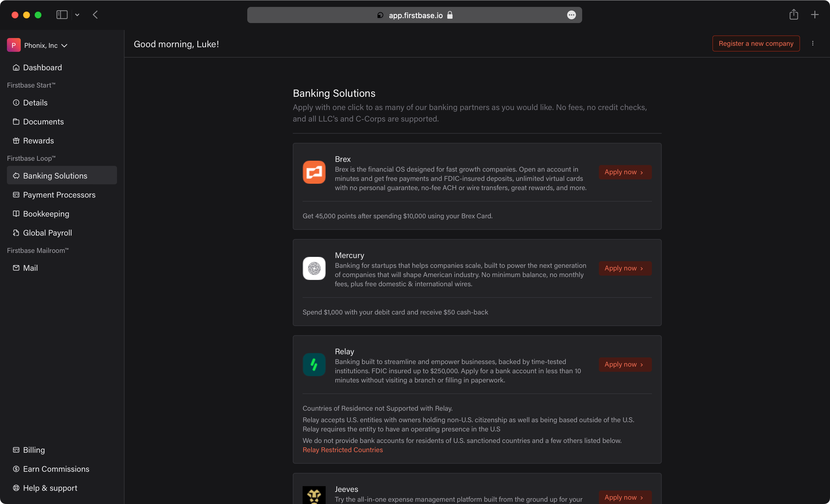
Task: Click the app.firstbase.io address bar
Action: pyautogui.click(x=414, y=15)
